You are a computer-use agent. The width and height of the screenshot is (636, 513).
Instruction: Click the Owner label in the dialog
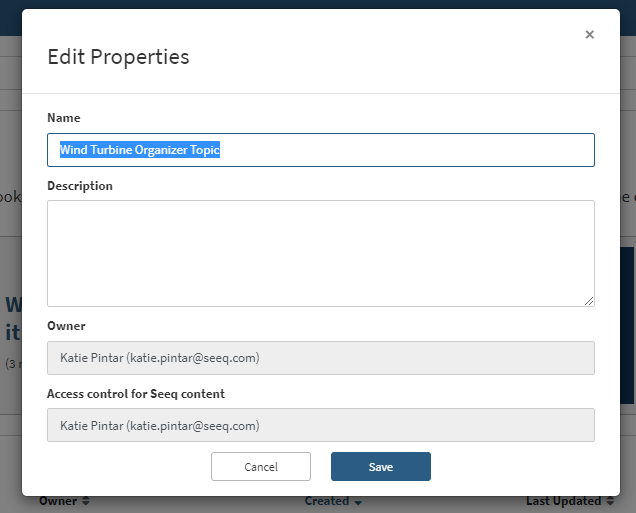pyautogui.click(x=66, y=326)
